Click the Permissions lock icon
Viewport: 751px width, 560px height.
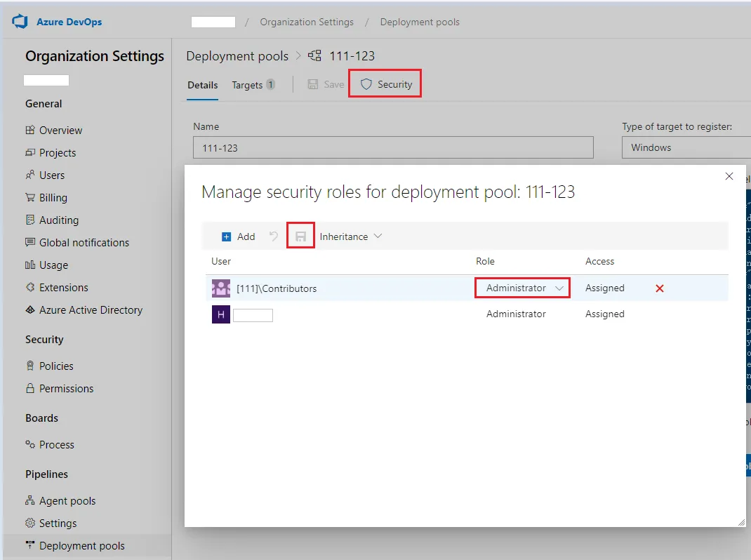30,389
